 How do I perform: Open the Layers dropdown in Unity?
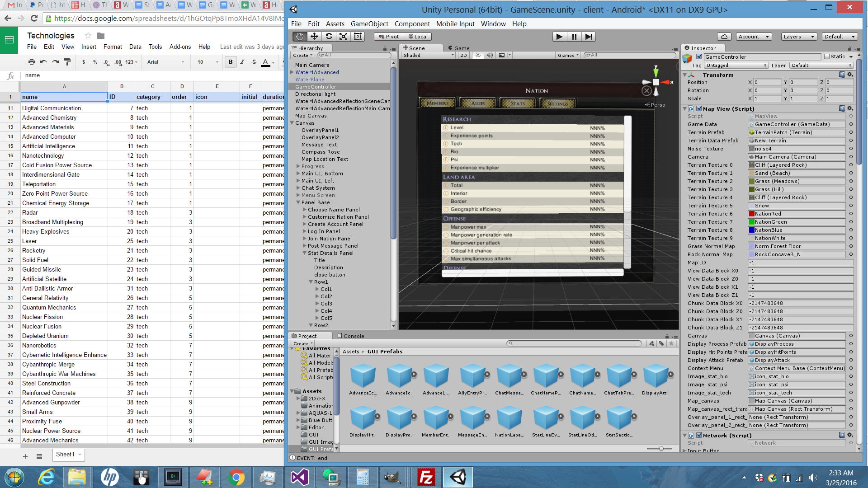(799, 37)
